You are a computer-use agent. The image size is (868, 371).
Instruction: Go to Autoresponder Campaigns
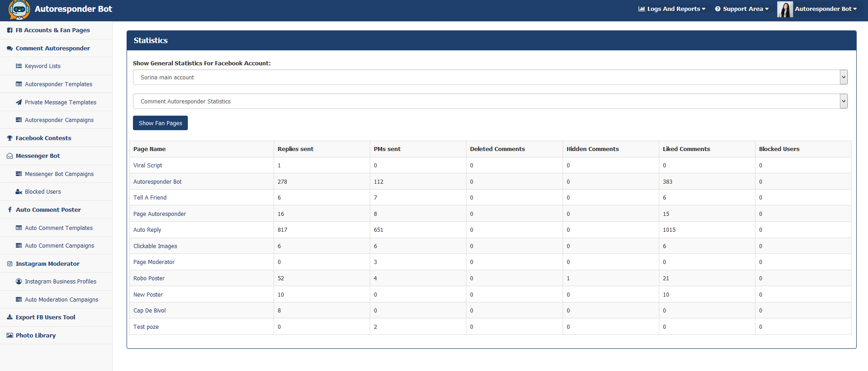(59, 120)
